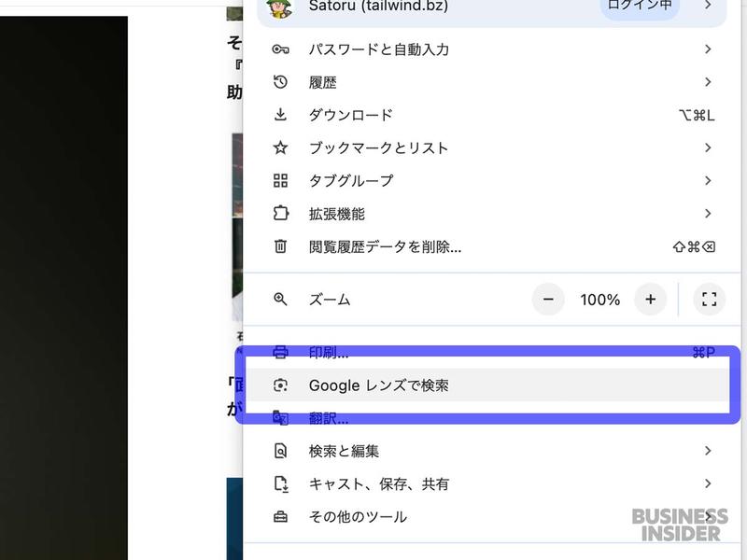Open the 検索と編集 menu entry
This screenshot has width=747, height=560.
click(x=491, y=451)
